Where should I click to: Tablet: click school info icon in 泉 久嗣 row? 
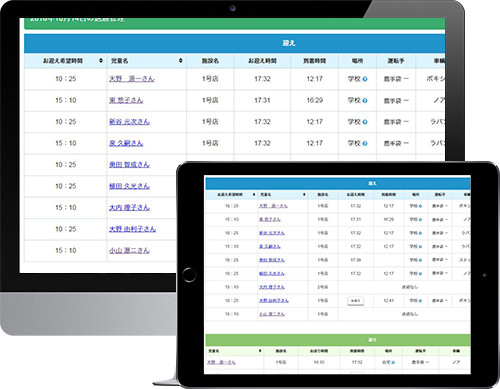coord(420,247)
